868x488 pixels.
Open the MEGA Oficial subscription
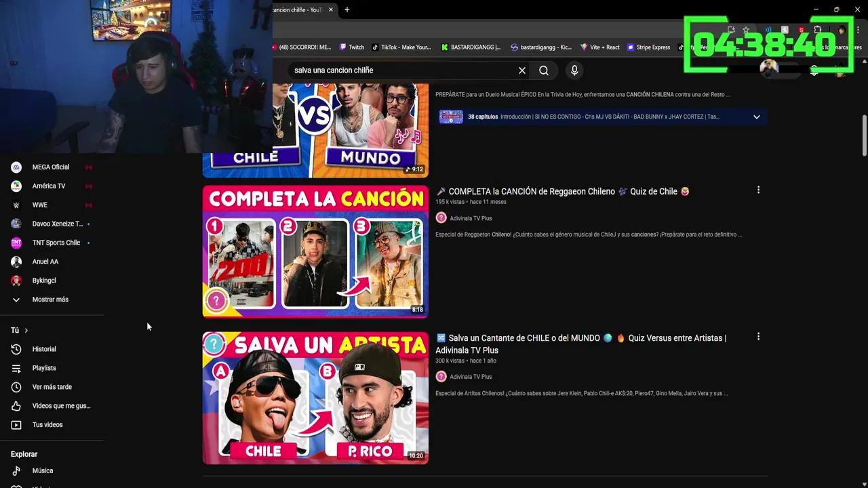pos(52,167)
